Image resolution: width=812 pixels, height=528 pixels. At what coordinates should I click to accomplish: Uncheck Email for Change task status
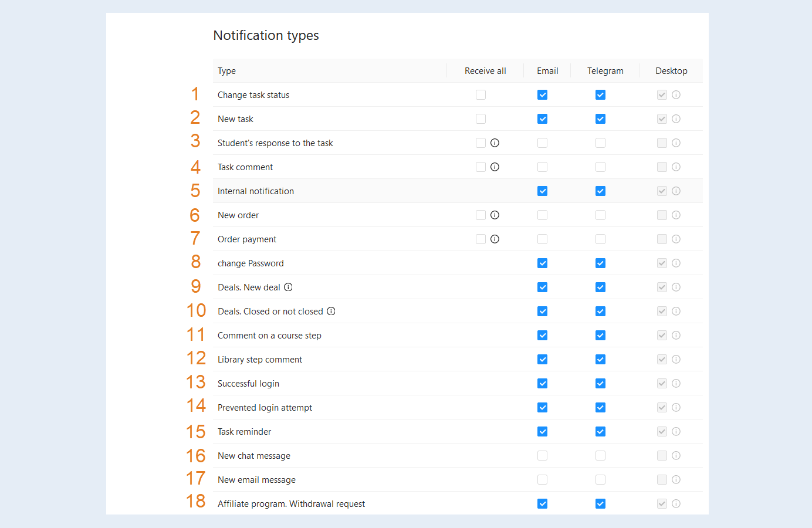[x=542, y=94]
